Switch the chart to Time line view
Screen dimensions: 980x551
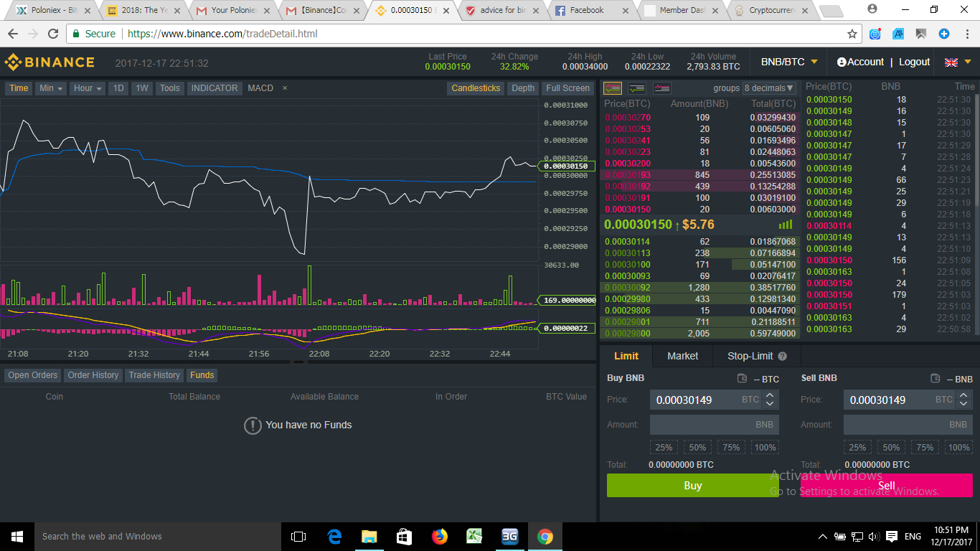click(19, 88)
